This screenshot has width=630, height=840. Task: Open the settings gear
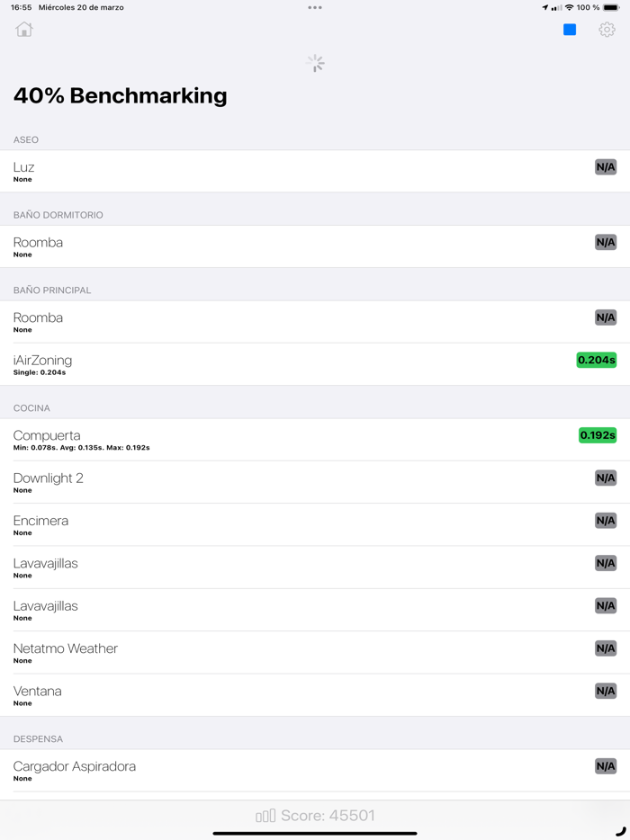point(608,29)
